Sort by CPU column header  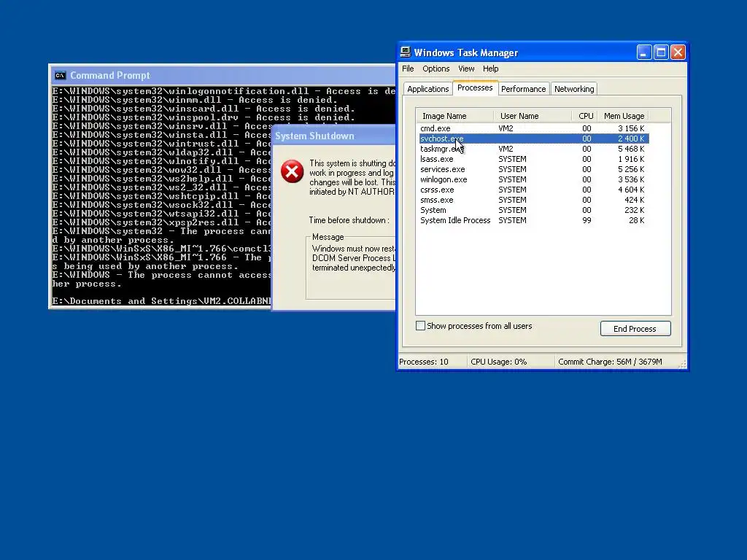[585, 116]
